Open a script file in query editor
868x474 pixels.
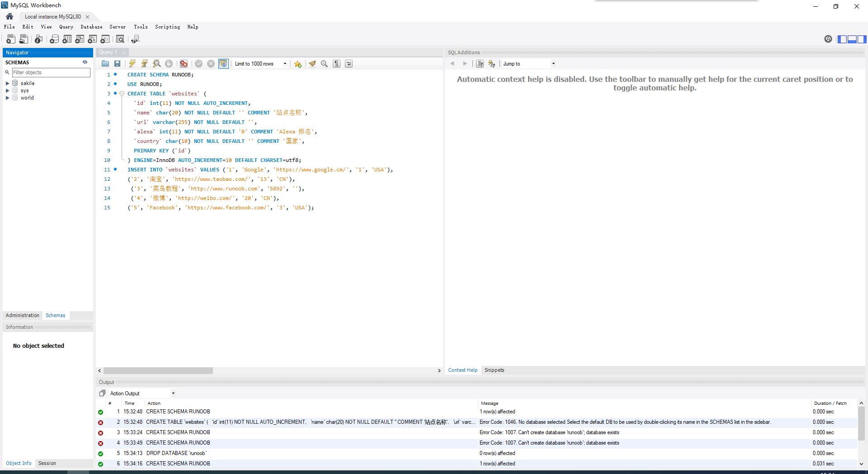(105, 64)
